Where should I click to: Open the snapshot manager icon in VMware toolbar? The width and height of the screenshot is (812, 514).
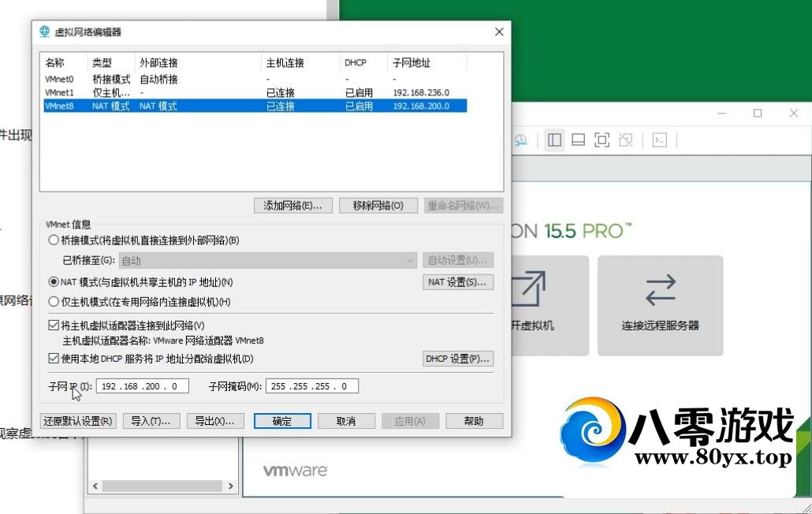tap(520, 140)
